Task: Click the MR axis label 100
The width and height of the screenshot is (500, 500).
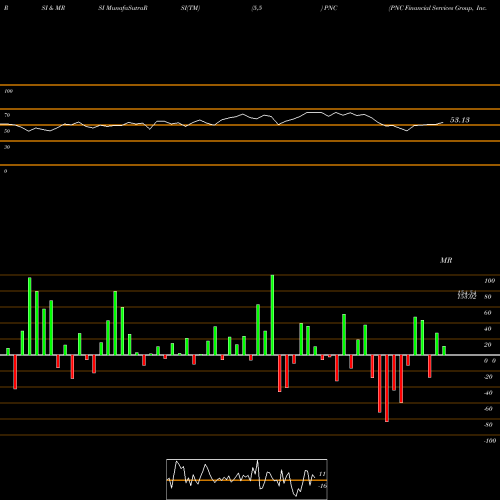Action: tap(489, 281)
